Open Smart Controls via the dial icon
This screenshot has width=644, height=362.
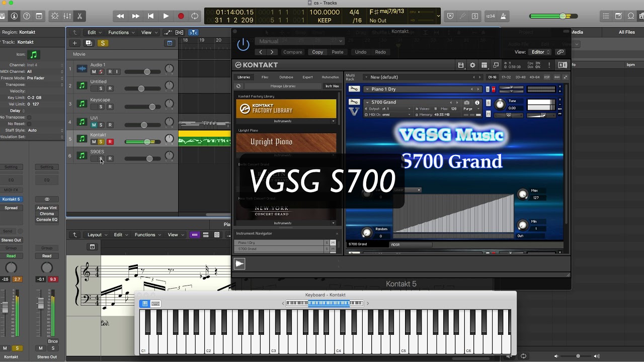(55, 16)
